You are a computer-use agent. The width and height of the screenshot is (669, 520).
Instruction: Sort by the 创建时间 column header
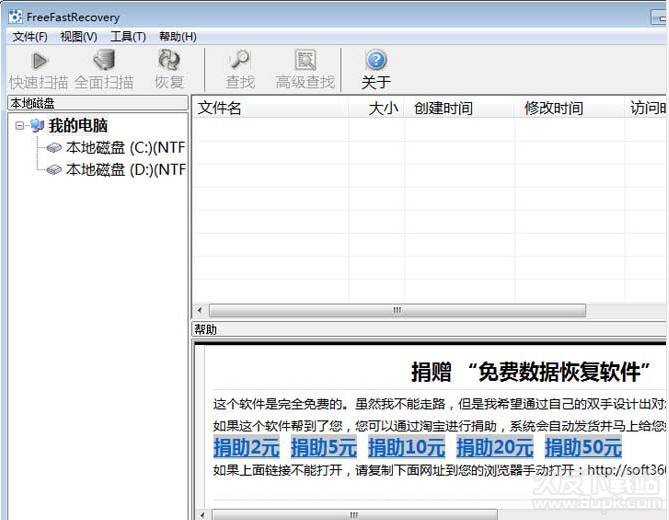click(459, 108)
